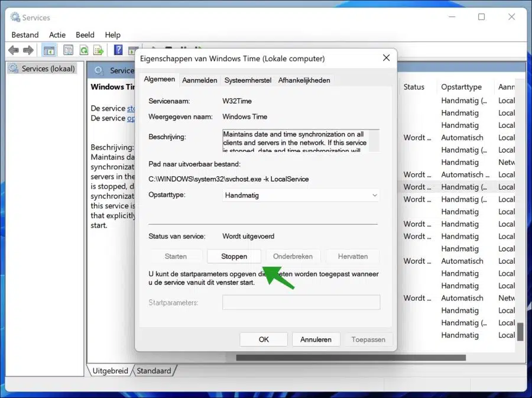The height and width of the screenshot is (398, 532).
Task: Click the services list horizontal scrollbar
Action: [351, 358]
